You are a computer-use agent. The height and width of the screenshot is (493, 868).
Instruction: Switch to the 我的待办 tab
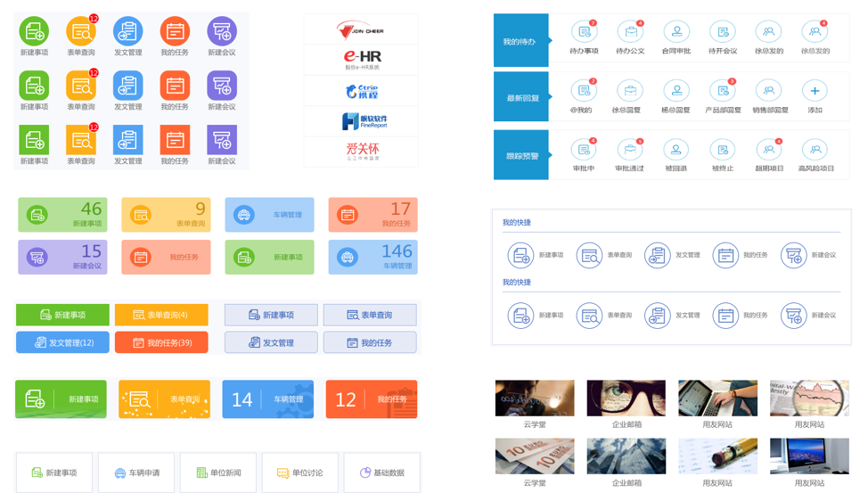[x=520, y=41]
